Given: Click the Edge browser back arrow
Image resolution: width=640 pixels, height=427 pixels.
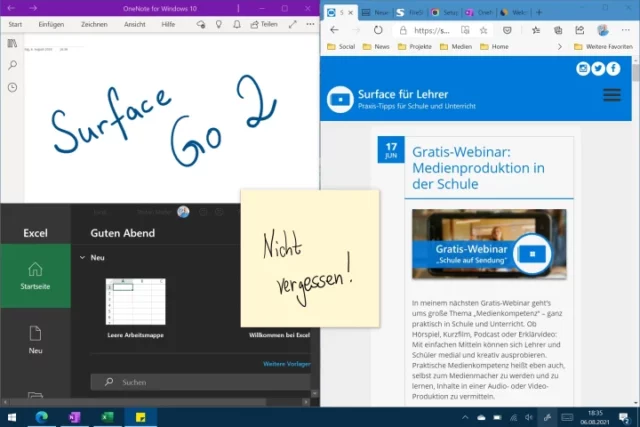Looking at the screenshot, I should click(334, 30).
